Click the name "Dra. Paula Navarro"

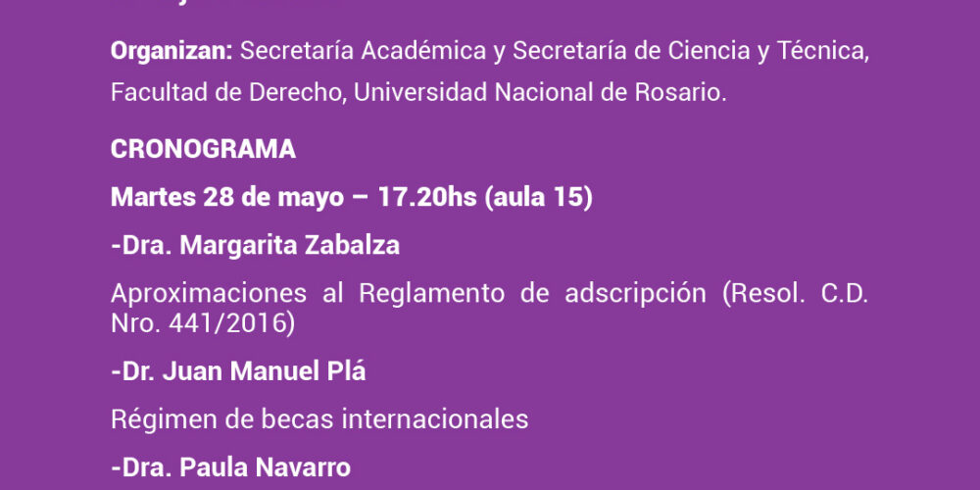pyautogui.click(x=234, y=467)
